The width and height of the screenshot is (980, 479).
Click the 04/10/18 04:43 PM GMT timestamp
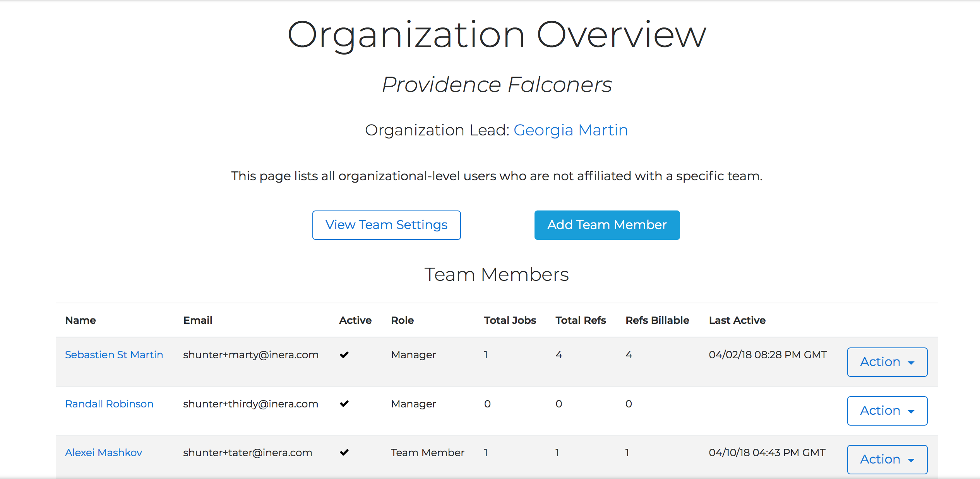pos(767,453)
